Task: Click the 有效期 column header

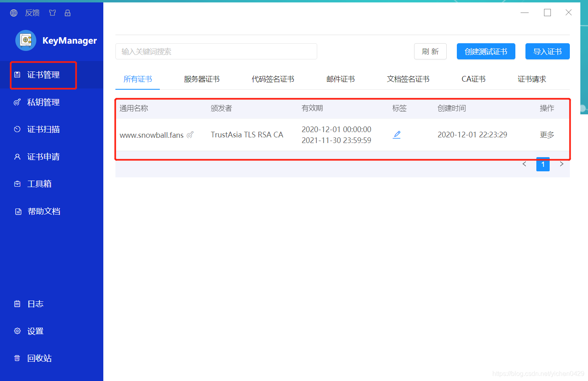Action: click(312, 108)
